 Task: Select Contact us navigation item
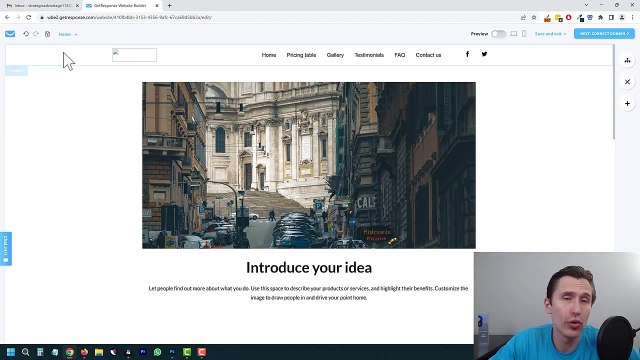(428, 55)
